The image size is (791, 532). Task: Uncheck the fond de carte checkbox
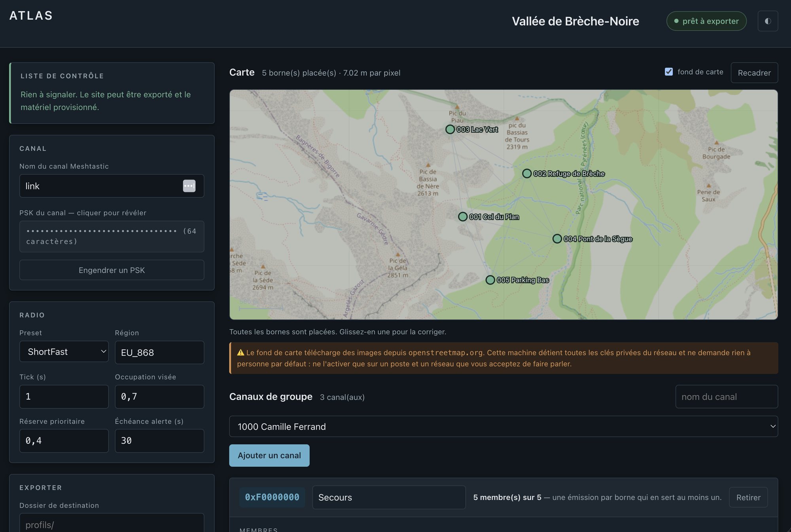(x=669, y=72)
